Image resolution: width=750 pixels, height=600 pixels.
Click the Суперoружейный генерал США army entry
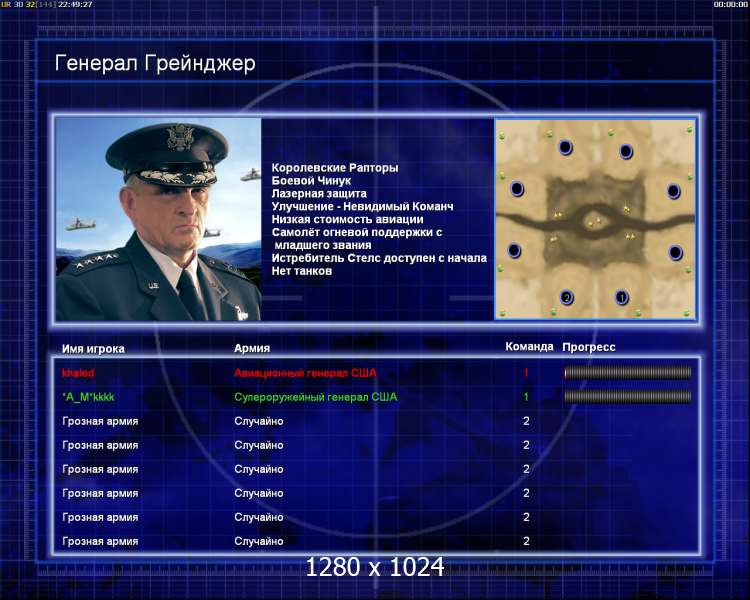(x=316, y=397)
